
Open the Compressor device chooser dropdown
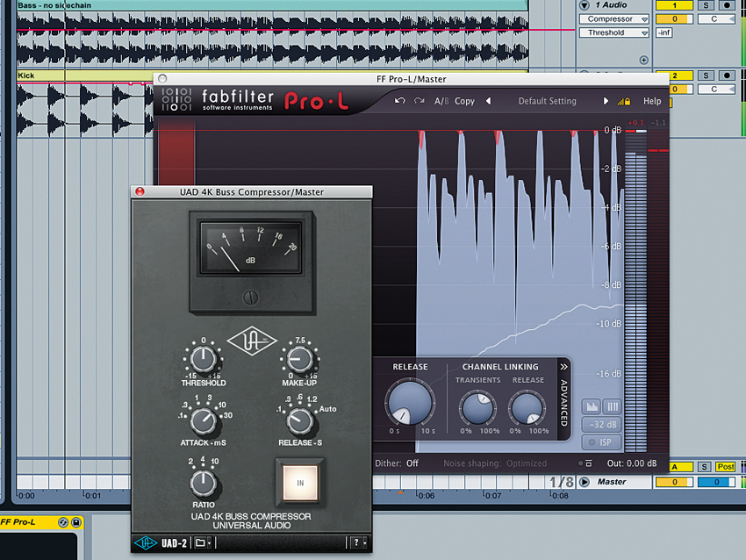point(614,19)
